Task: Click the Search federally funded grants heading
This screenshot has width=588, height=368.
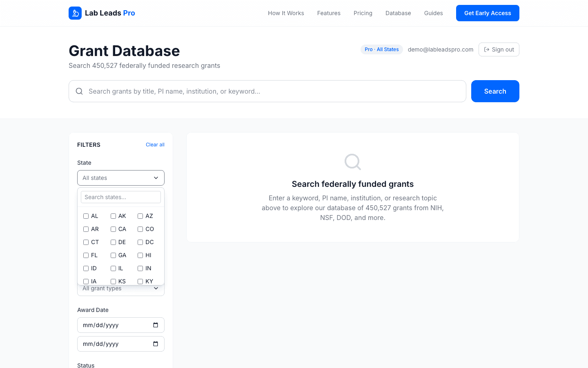Action: pos(353,184)
